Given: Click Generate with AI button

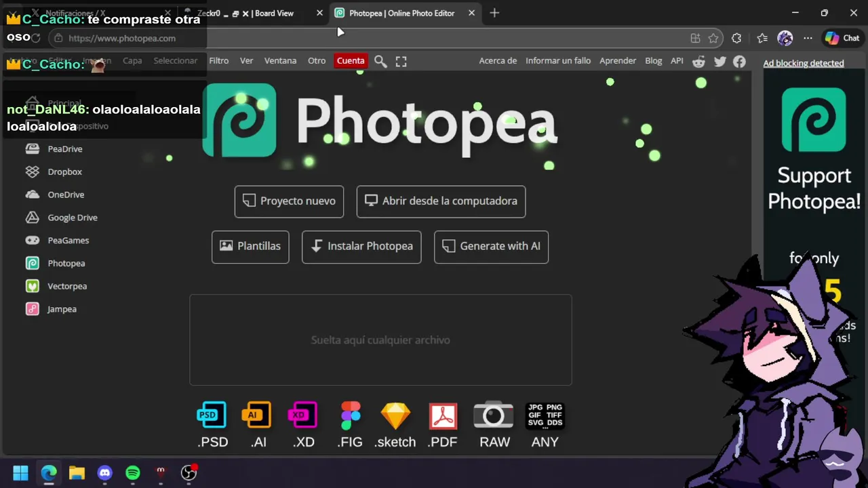Looking at the screenshot, I should (x=491, y=247).
